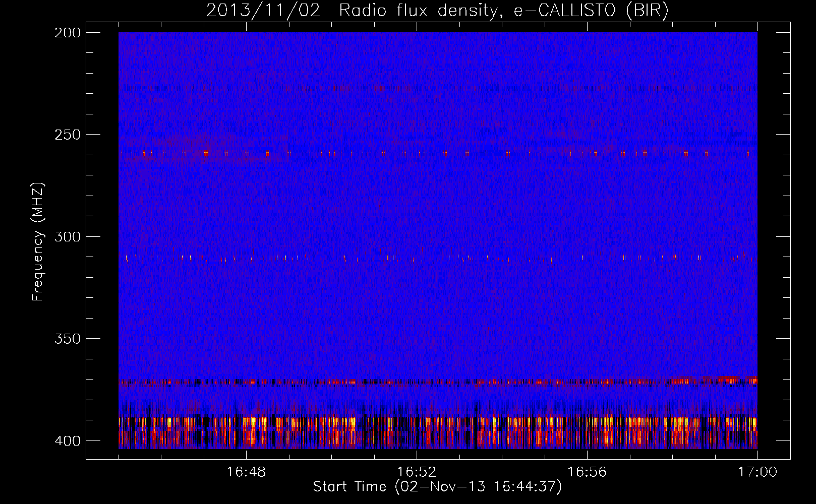Click the 350 frequency tick label

(68, 339)
